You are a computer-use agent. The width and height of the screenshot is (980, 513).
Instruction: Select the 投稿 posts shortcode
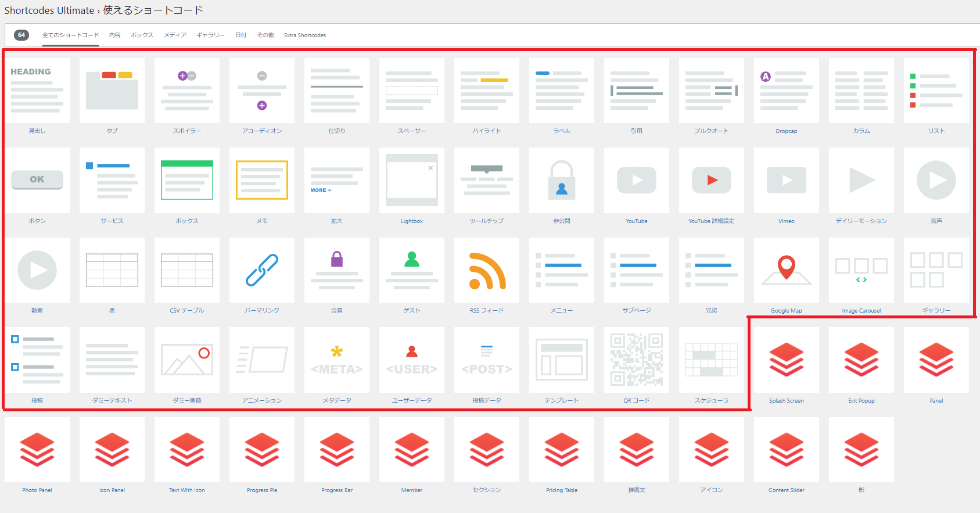click(x=37, y=360)
